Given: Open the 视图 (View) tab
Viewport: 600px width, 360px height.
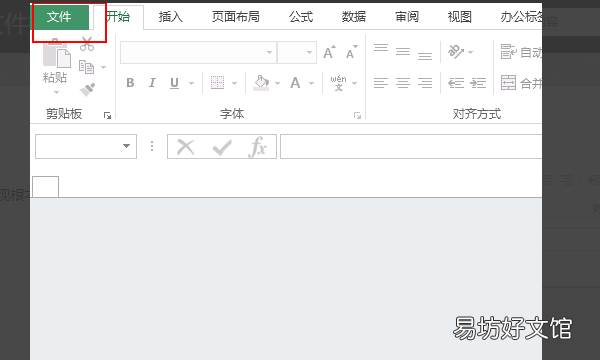Looking at the screenshot, I should pos(460,17).
